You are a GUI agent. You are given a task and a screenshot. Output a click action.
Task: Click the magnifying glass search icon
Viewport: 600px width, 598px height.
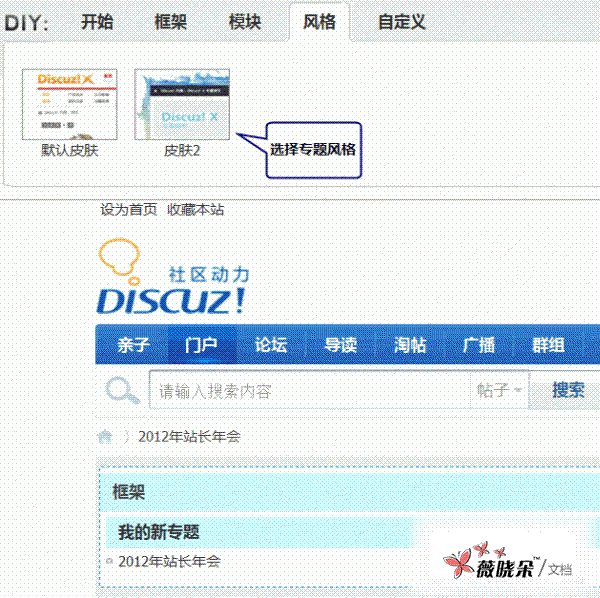[x=122, y=390]
